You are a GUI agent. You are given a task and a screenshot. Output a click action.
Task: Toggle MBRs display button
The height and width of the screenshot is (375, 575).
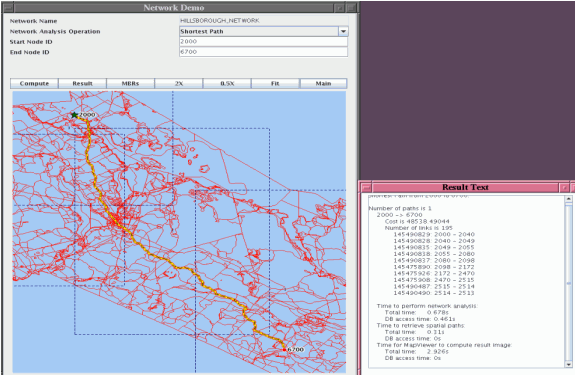point(131,84)
